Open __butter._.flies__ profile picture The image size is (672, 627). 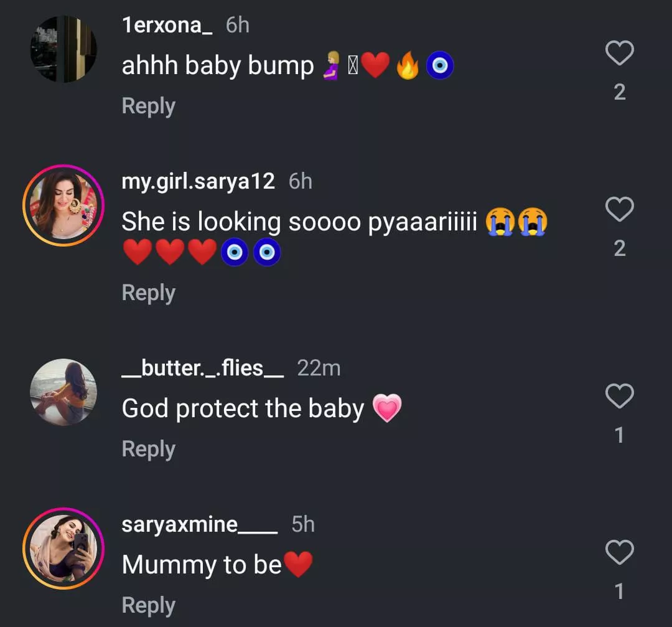pos(63,392)
